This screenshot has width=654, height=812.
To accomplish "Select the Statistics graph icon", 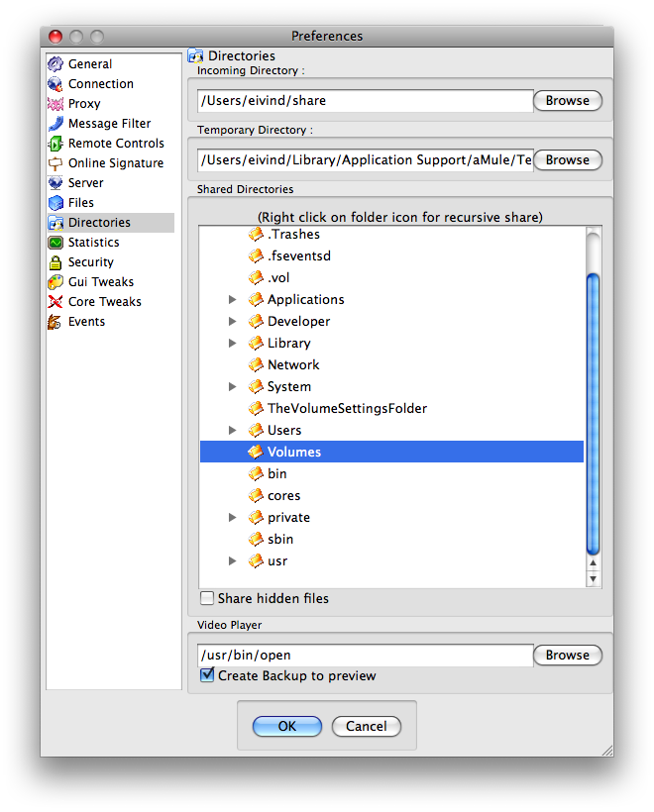I will tap(55, 243).
